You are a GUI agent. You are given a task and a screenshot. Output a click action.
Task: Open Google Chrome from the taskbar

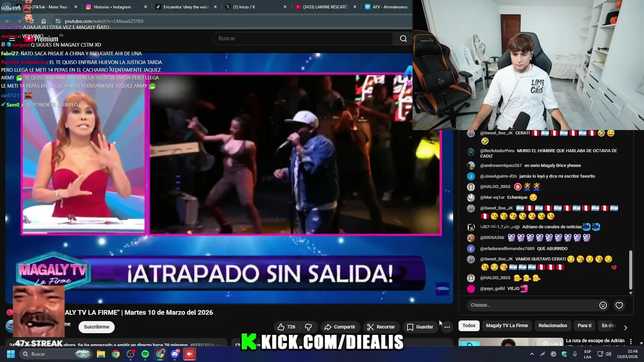(116, 354)
